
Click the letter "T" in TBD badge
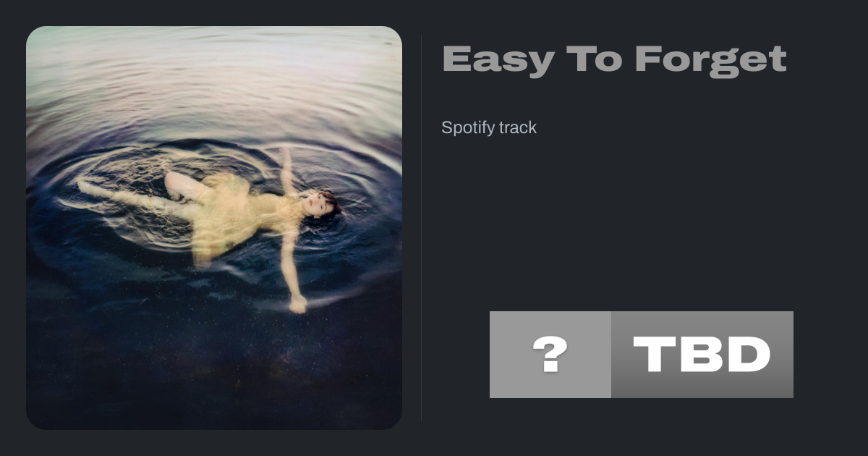point(655,355)
